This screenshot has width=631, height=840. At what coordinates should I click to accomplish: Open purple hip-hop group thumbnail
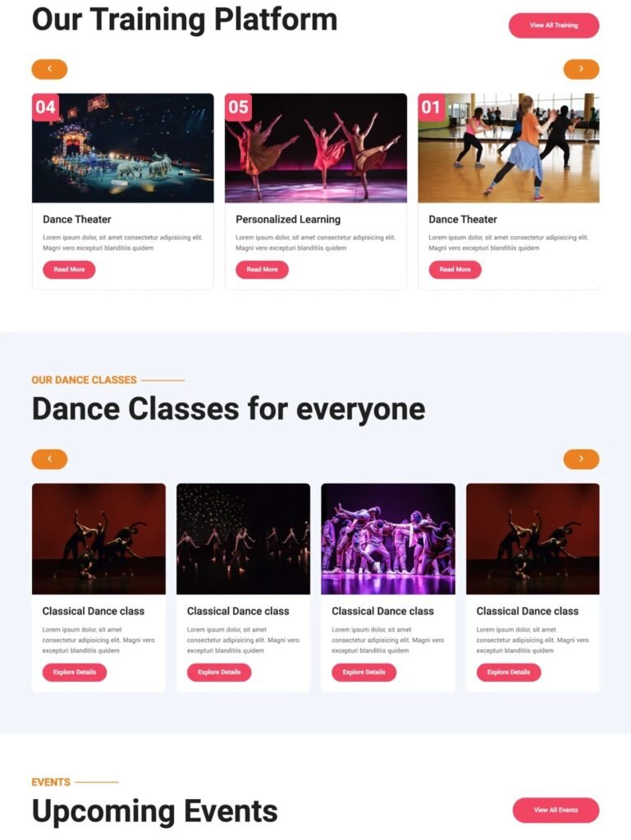[388, 539]
